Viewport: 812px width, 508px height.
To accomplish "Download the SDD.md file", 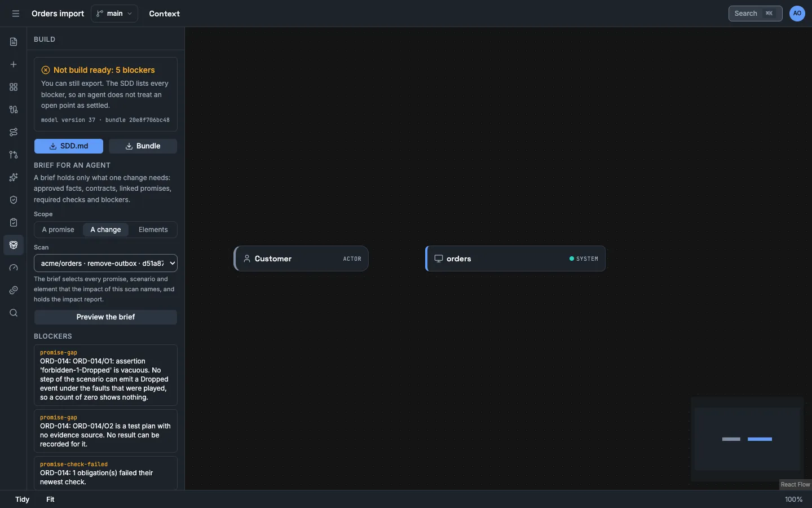I will (x=69, y=146).
